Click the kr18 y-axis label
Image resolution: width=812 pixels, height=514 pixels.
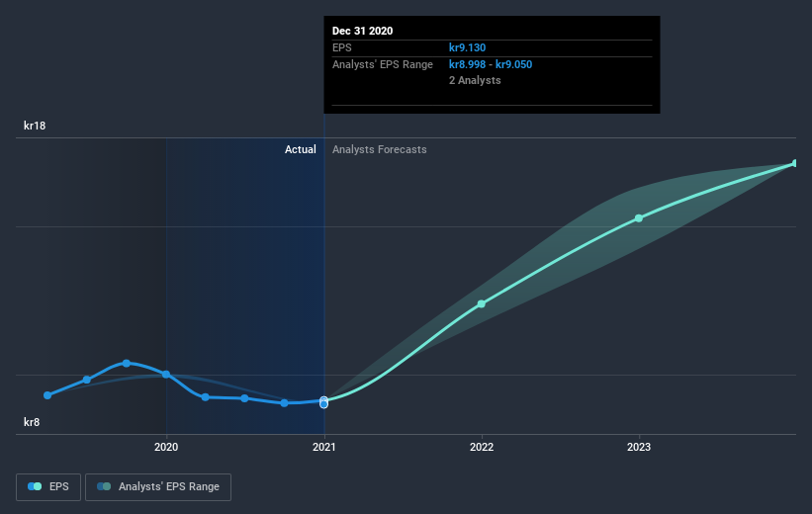coord(35,126)
